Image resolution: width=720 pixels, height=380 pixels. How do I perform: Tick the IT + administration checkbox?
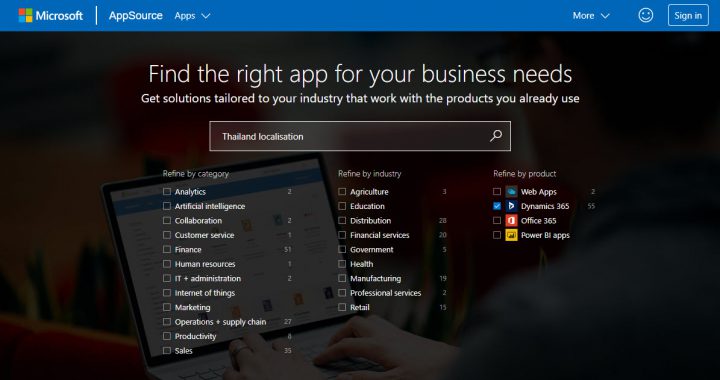tap(167, 278)
